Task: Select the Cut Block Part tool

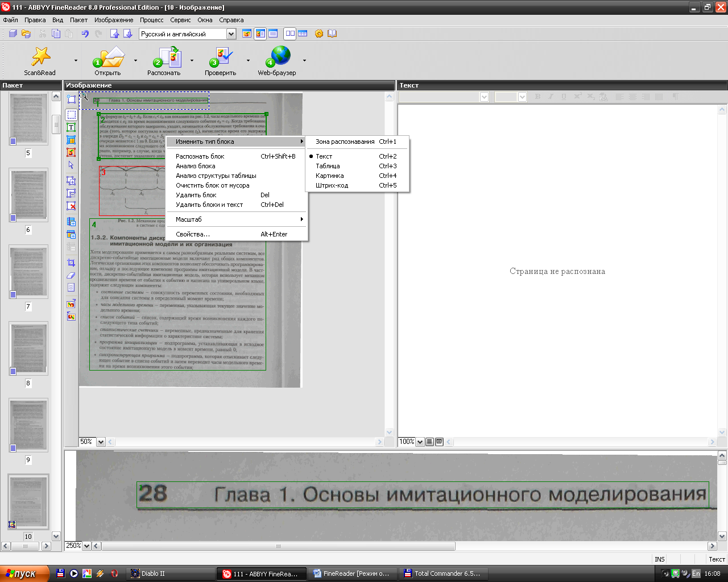Action: (x=71, y=193)
